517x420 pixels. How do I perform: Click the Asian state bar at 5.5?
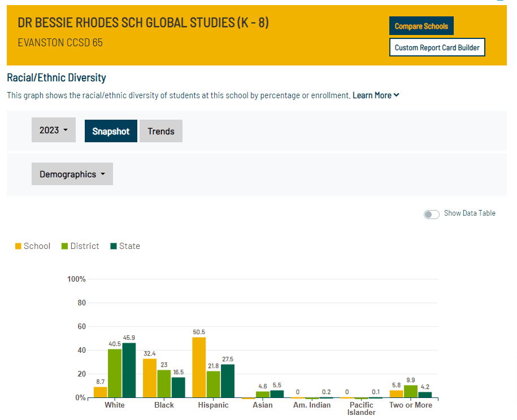point(277,394)
